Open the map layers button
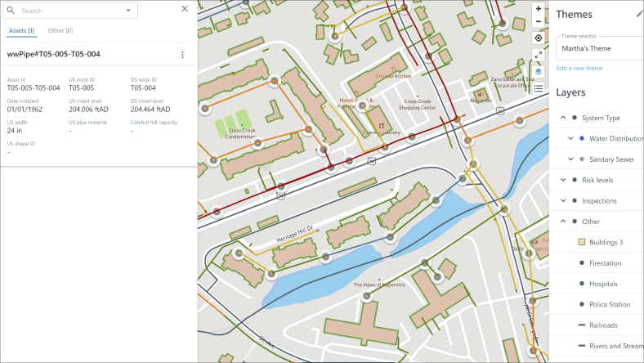The height and width of the screenshot is (363, 644). [x=539, y=71]
